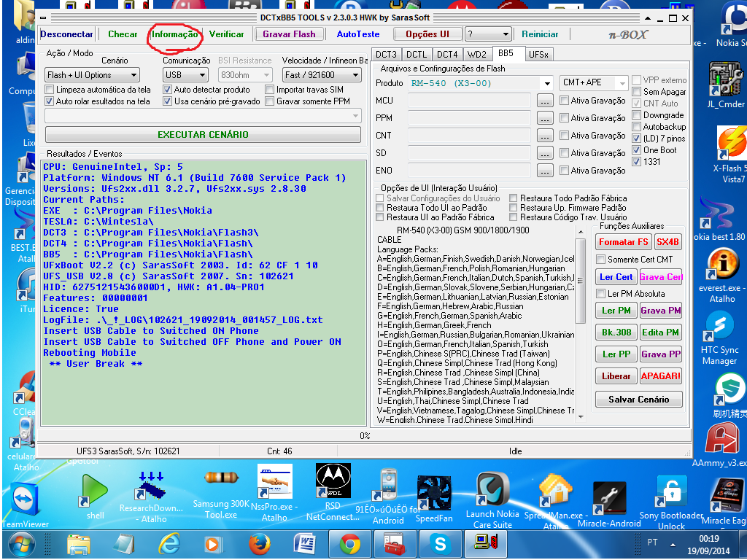The image size is (747, 560).
Task: Toggle Usa cenário pré-gravado checkbox
Action: pyautogui.click(x=167, y=101)
